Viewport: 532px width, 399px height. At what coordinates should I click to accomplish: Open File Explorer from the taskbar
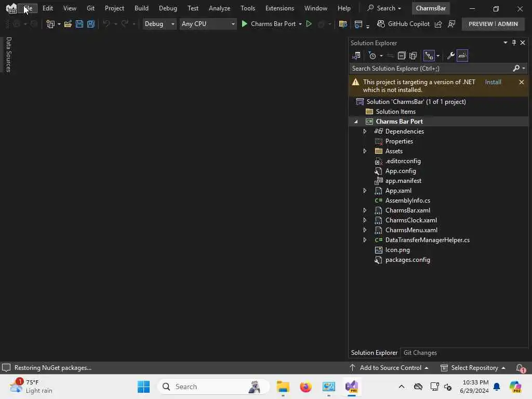[283, 387]
